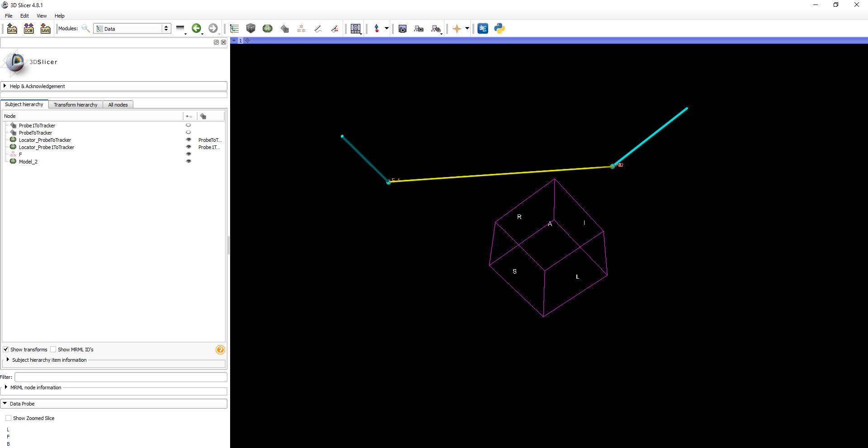This screenshot has width=868, height=448.
Task: Capture a screenshot of the 3D view
Action: pyautogui.click(x=402, y=28)
